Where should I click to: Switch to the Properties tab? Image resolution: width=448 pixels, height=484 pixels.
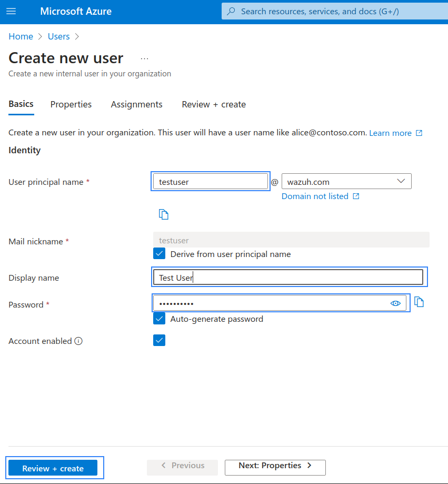point(71,104)
